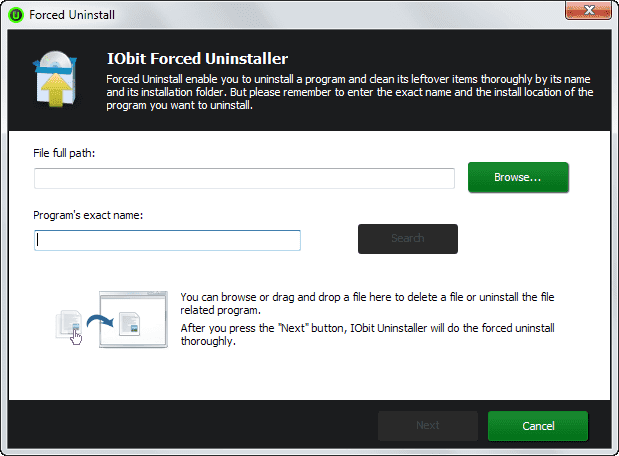Cancel the forced uninstall dialog

(538, 426)
